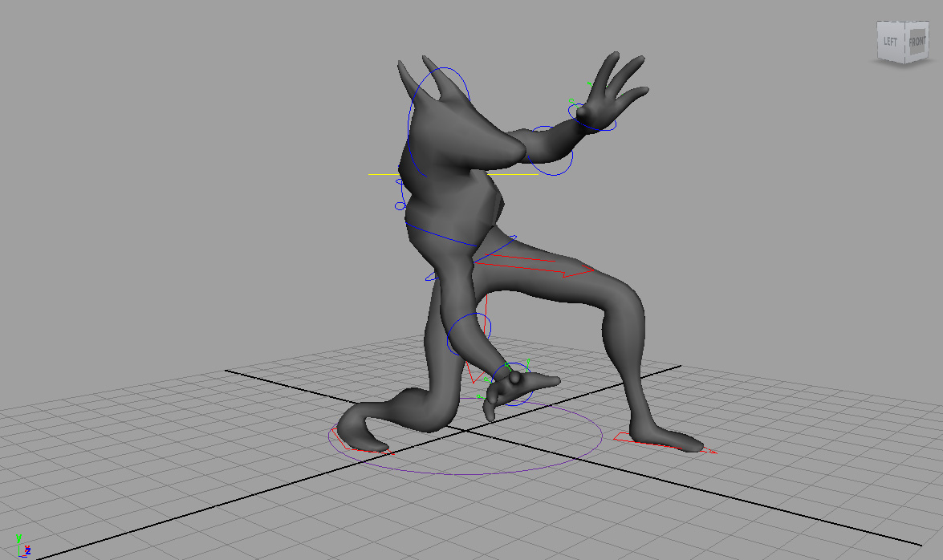Click the FRONT face of the ViewCube
Image resolution: width=943 pixels, height=560 pixels.
click(917, 42)
